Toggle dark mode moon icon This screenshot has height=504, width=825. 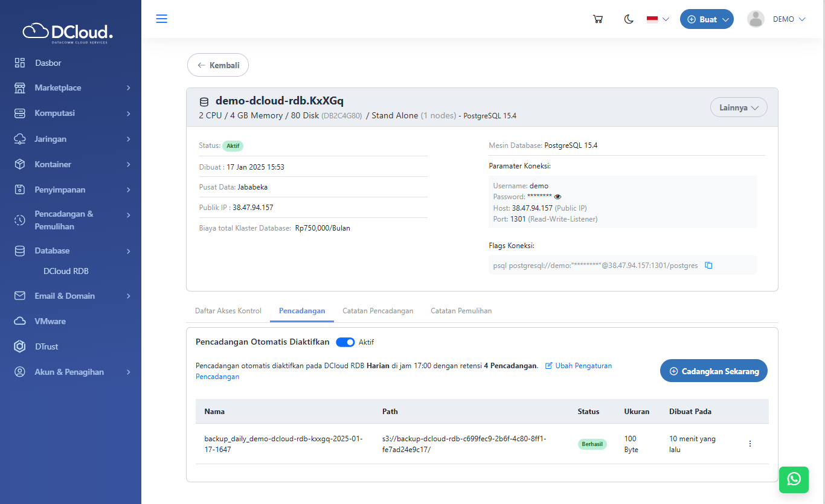tap(629, 19)
